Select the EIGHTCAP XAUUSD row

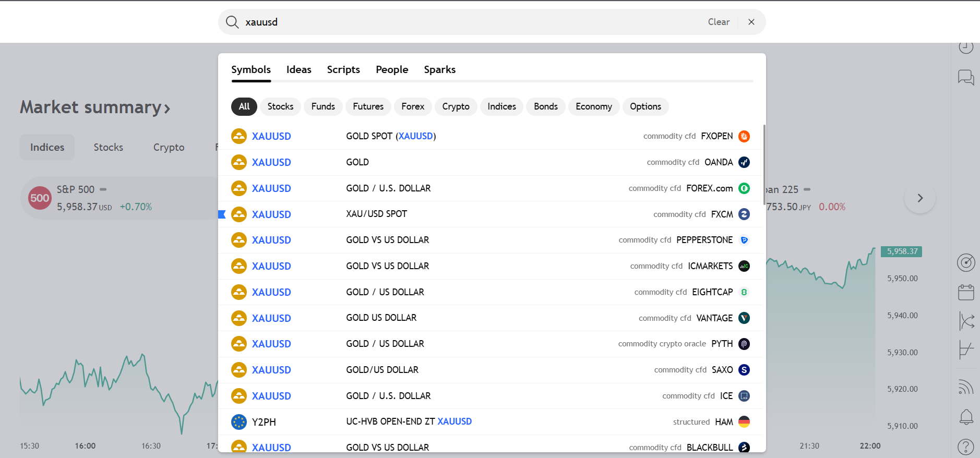(x=491, y=292)
